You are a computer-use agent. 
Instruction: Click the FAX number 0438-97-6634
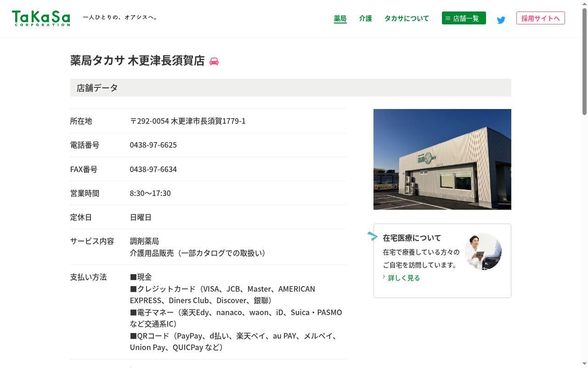click(153, 169)
